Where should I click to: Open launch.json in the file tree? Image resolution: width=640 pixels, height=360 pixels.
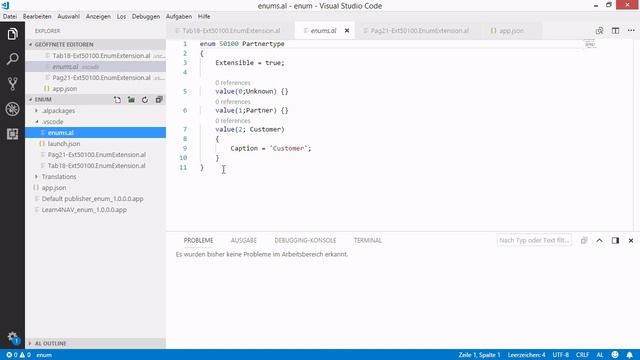(x=96, y=144)
